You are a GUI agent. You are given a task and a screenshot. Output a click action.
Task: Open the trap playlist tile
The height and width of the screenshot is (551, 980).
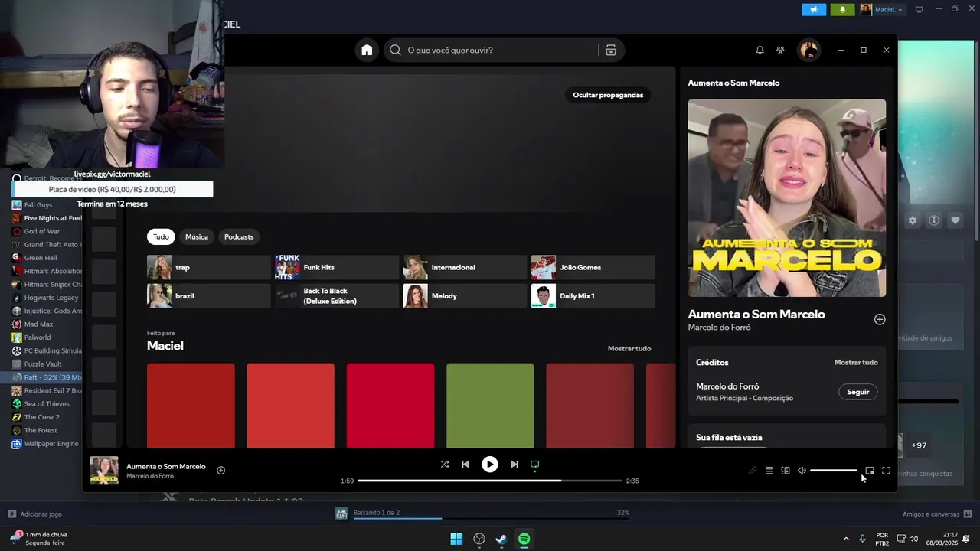pyautogui.click(x=208, y=267)
